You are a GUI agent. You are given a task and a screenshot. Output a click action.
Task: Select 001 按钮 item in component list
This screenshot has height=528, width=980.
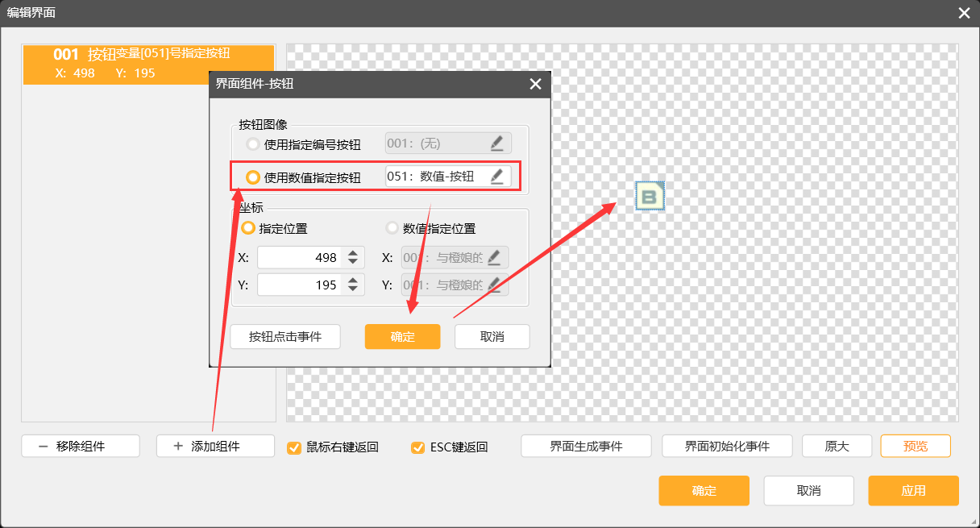(x=148, y=64)
